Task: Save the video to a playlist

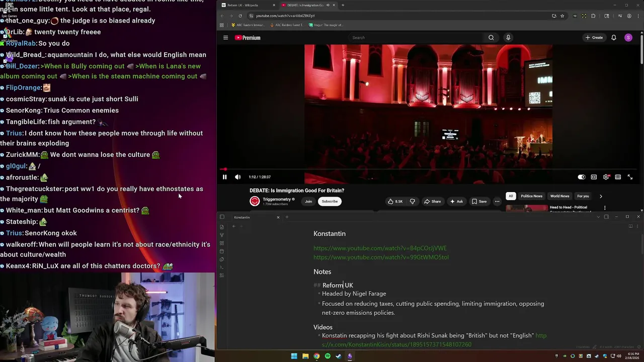Action: 479,202
